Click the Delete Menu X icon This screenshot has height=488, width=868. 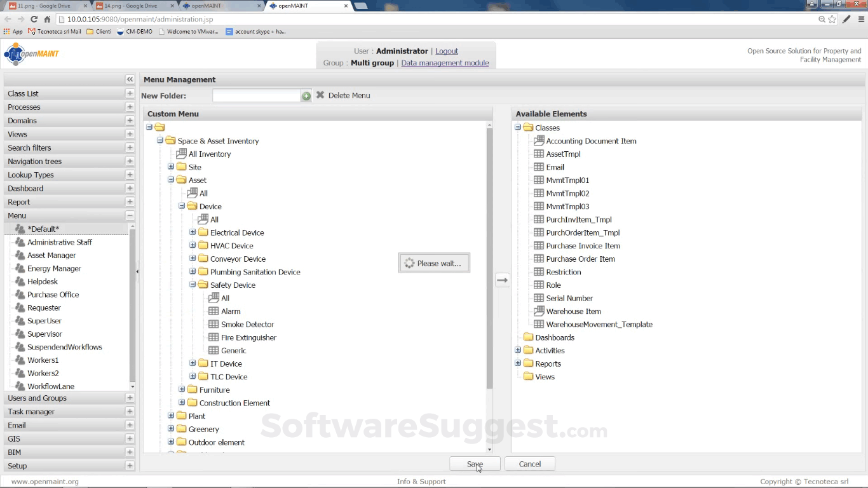point(320,95)
